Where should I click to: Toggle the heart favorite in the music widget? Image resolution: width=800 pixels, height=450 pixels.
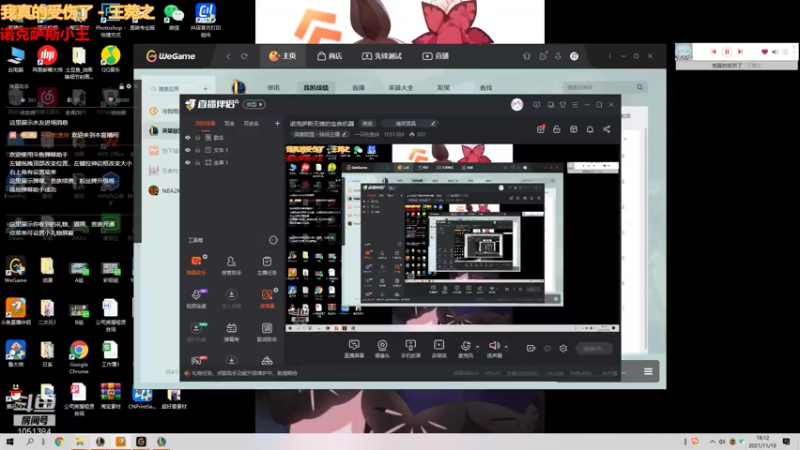pyautogui.click(x=764, y=52)
